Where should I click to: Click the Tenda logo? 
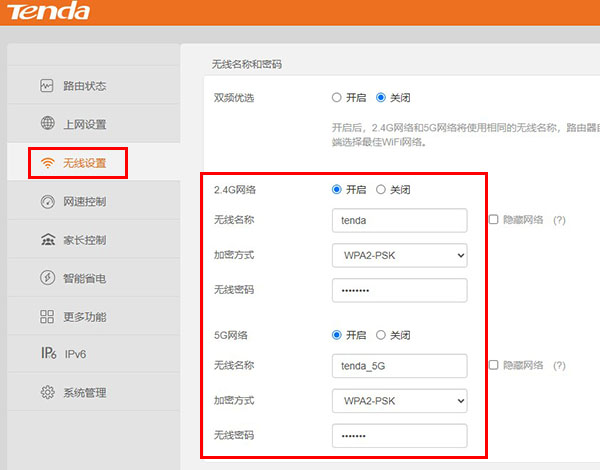49,10
